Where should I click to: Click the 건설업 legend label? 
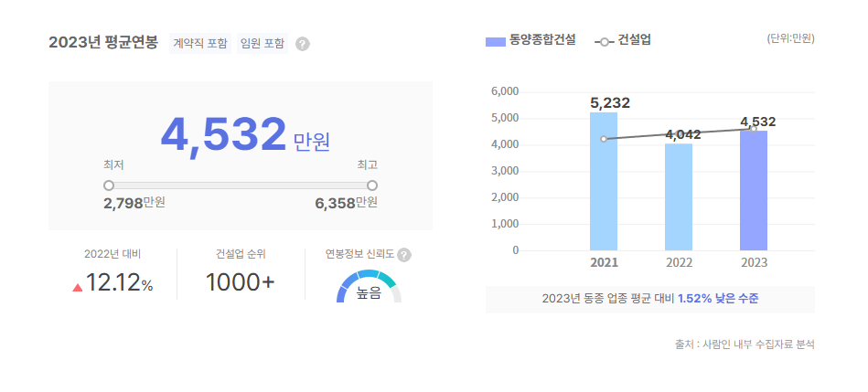(635, 40)
